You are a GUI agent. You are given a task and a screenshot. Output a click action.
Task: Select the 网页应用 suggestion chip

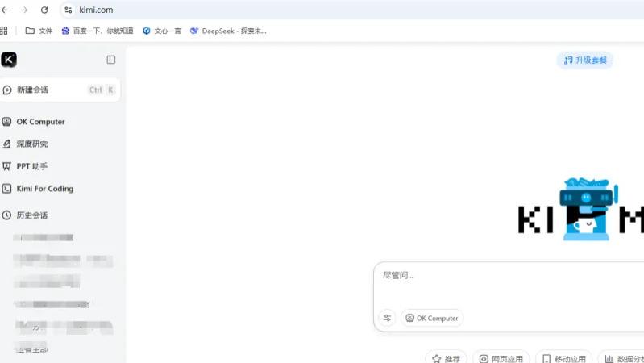[501, 358]
